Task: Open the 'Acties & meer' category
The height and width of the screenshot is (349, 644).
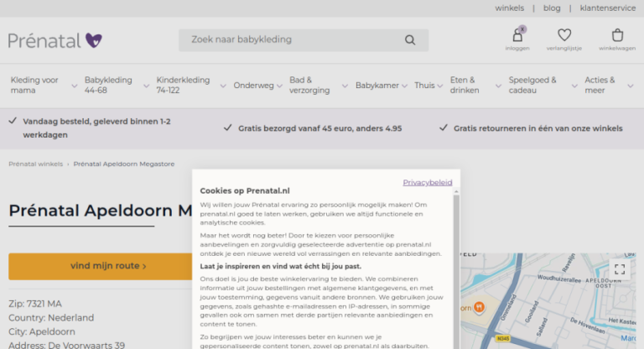Action: pyautogui.click(x=600, y=85)
